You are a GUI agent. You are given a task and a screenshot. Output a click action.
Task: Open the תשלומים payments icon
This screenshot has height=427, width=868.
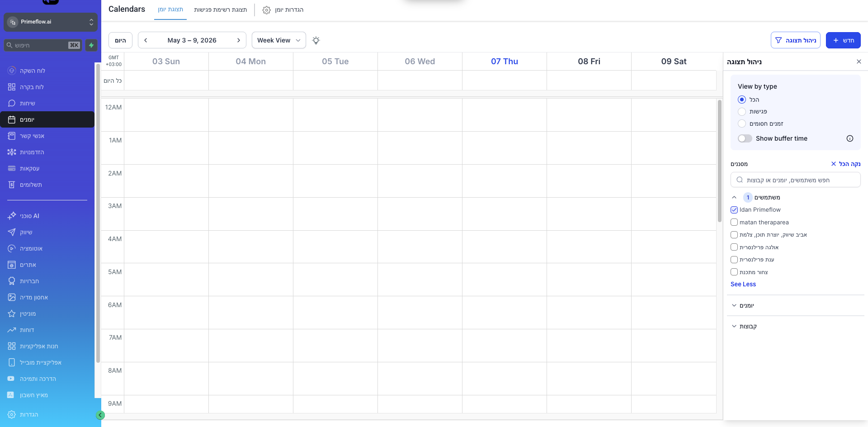coord(12,185)
